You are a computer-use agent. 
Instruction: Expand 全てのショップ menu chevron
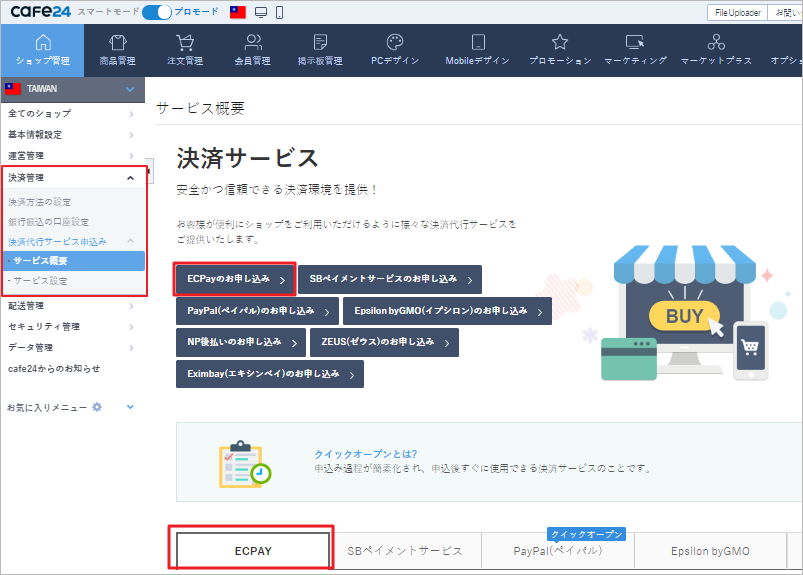pos(132,114)
